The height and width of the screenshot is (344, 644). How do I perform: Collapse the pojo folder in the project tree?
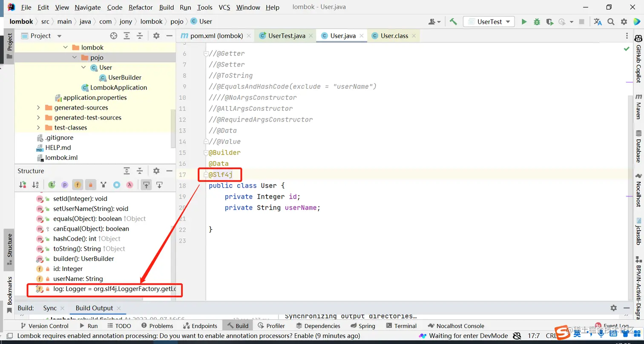pos(75,58)
